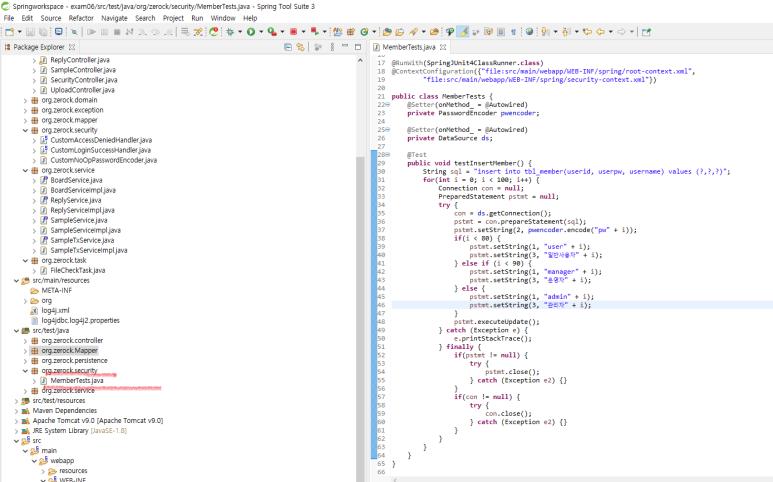The height and width of the screenshot is (482, 773).
Task: Click the New Java Class green icon
Action: [x=364, y=32]
